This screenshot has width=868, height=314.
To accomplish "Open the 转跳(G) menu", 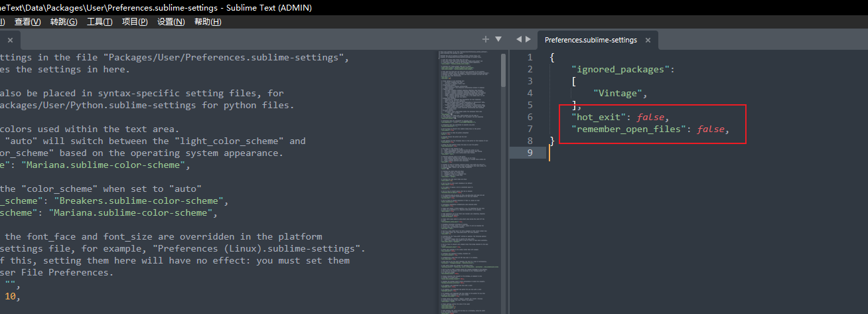I will 64,22.
